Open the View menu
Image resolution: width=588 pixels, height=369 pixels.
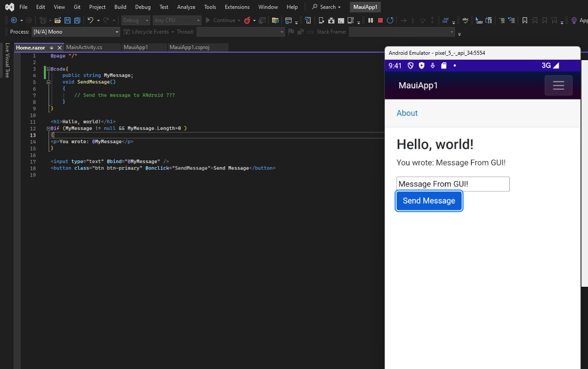(x=59, y=7)
